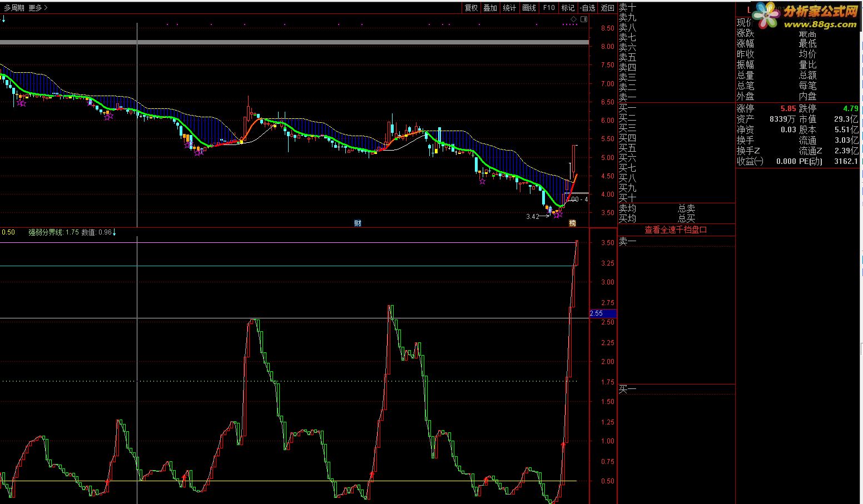Expand indicator dropdown arrow after 数值: 0.96

click(115, 232)
